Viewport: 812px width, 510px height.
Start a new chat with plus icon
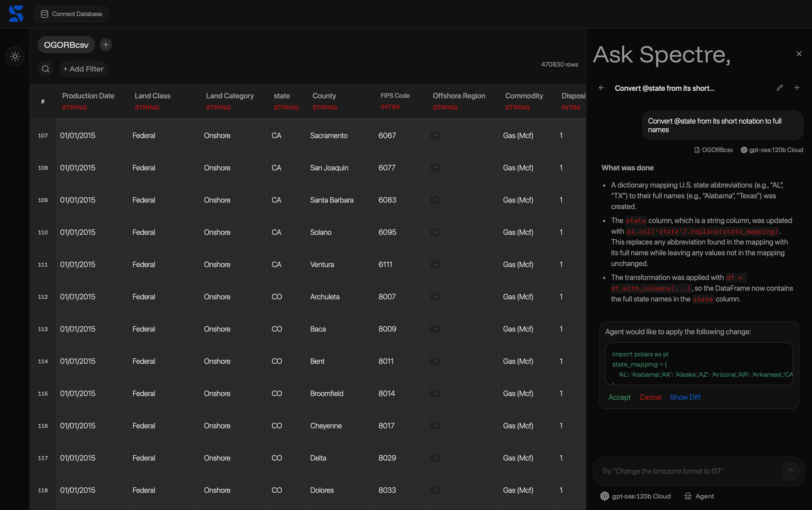pyautogui.click(x=797, y=88)
